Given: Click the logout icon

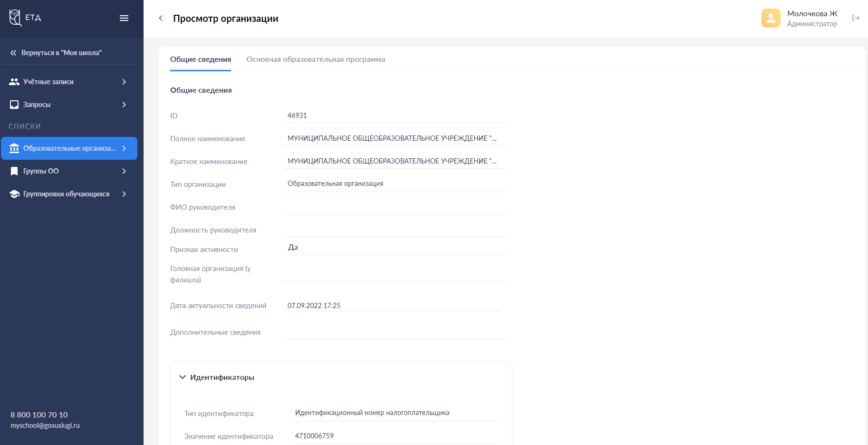Looking at the screenshot, I should tap(856, 18).
